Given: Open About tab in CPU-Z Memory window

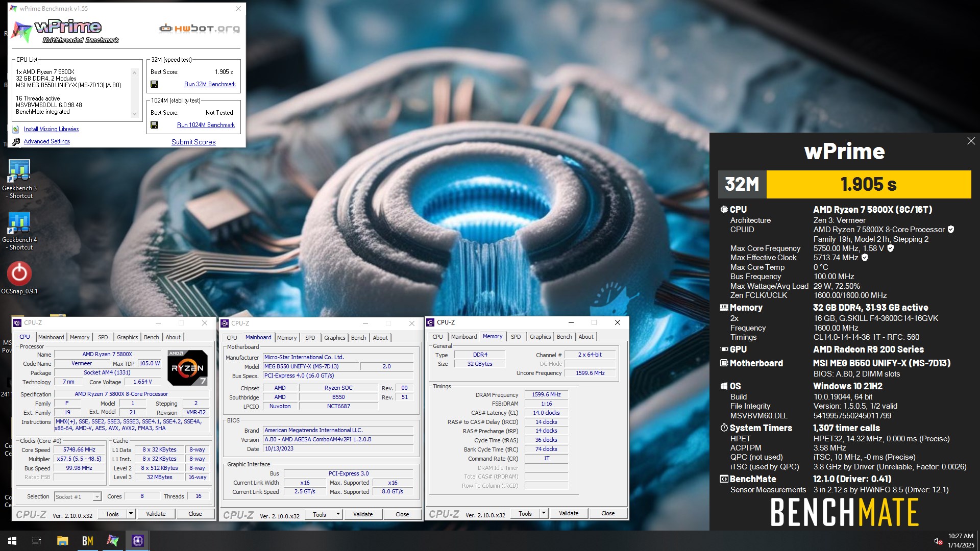Looking at the screenshot, I should coord(586,337).
